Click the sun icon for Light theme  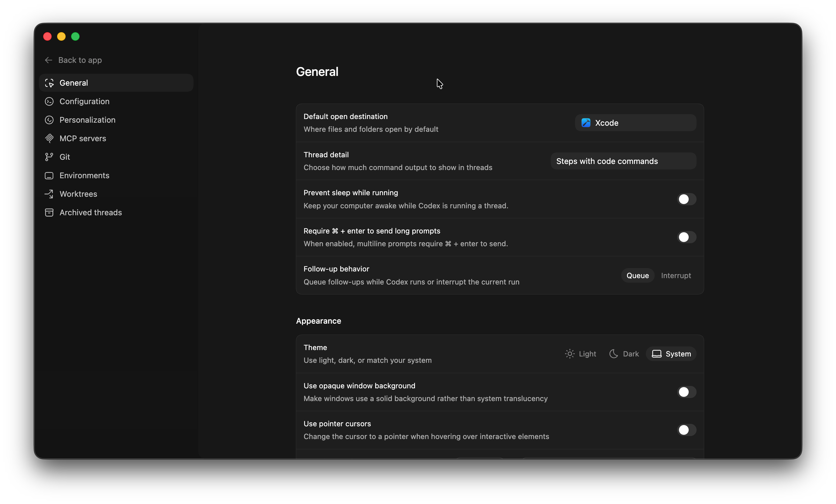(570, 354)
